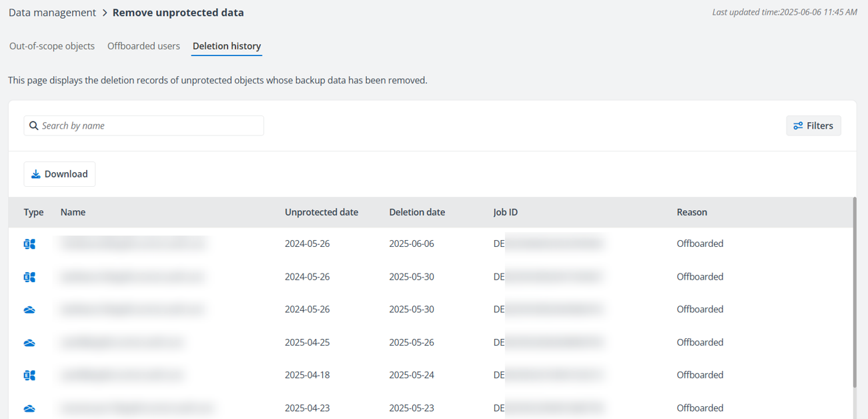The image size is (868, 419).
Task: Select the Deletion history tab
Action: point(227,46)
